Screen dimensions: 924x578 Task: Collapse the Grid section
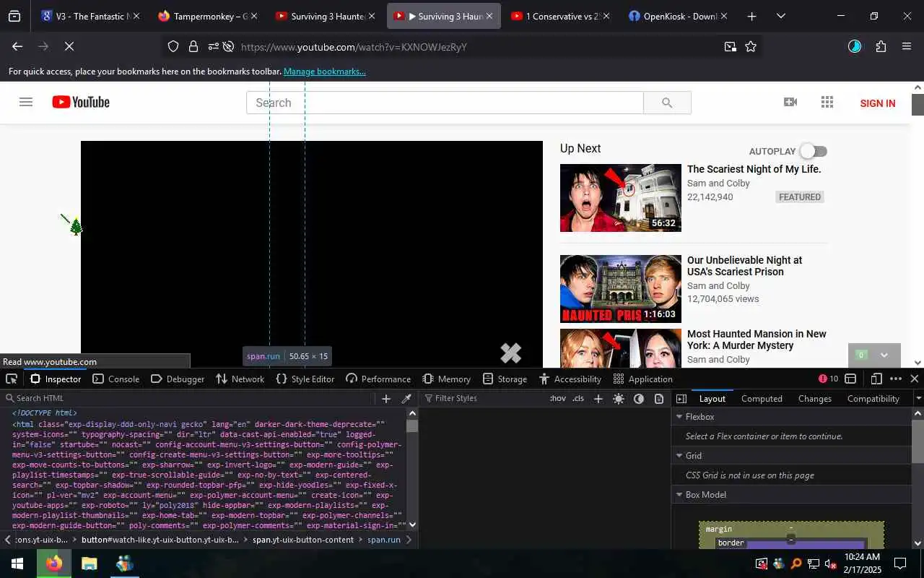click(679, 456)
